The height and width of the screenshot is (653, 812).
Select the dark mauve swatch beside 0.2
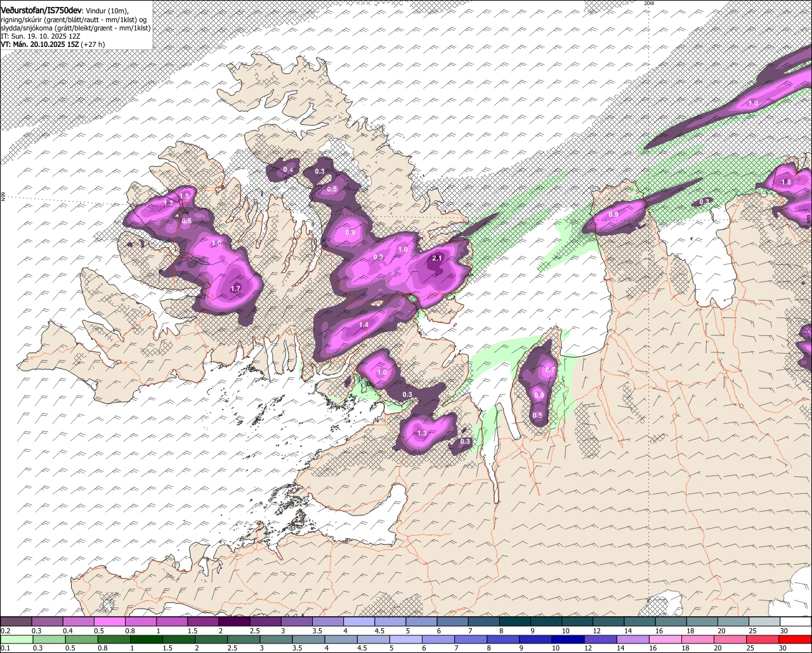point(15,622)
